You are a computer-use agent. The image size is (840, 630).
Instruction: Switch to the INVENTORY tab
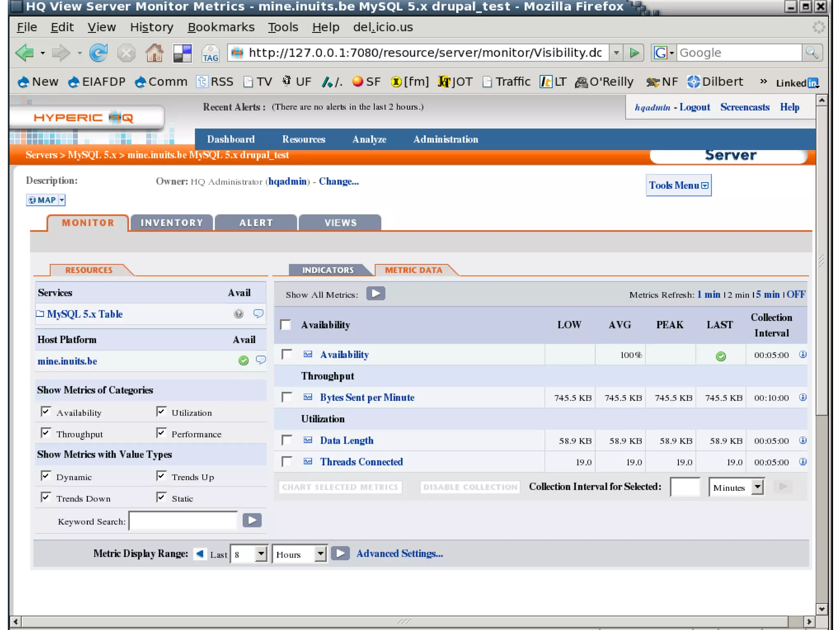click(171, 223)
